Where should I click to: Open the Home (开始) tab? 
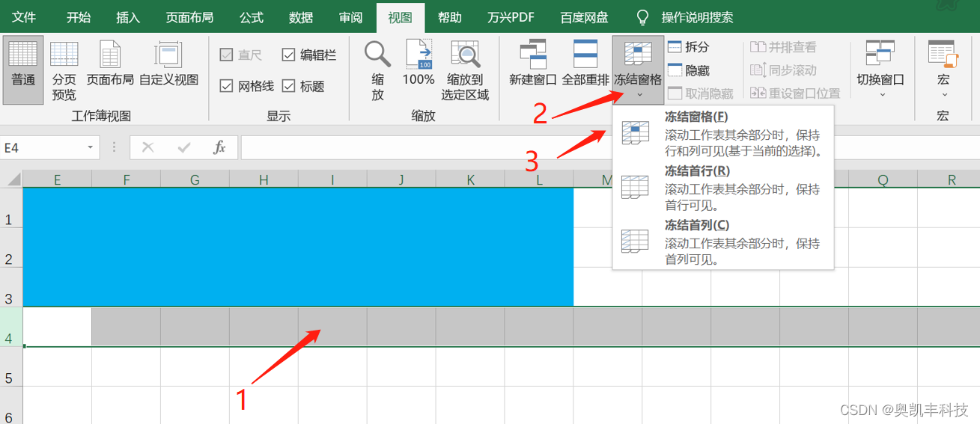79,17
